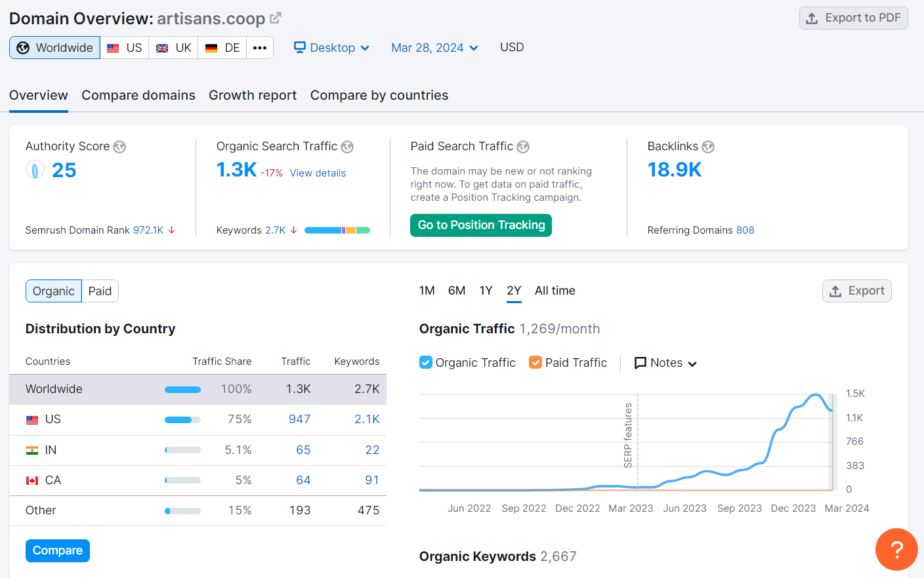Click the orange help question mark button
The height and width of the screenshot is (578, 924).
pyautogui.click(x=896, y=550)
